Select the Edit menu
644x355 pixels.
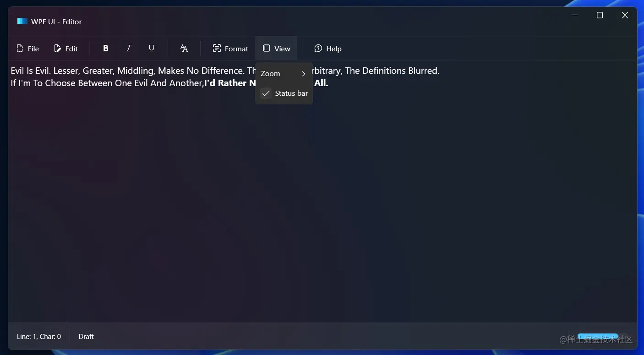(x=65, y=48)
